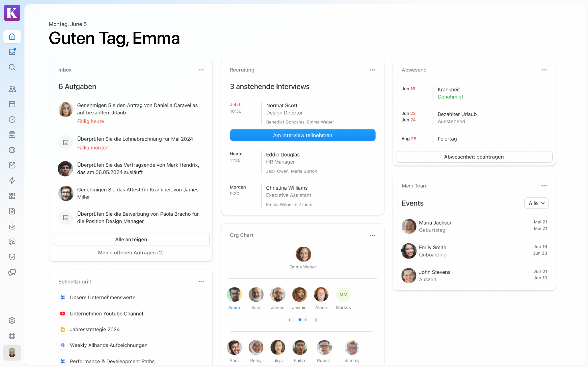
Task: Open the clock time-tracking sidebar icon
Action: (x=12, y=120)
